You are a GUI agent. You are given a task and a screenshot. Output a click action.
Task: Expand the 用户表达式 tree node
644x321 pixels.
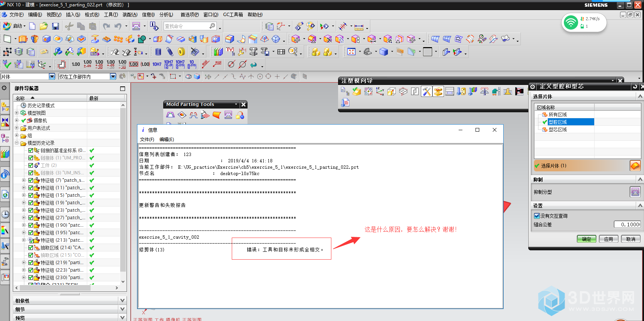16,128
